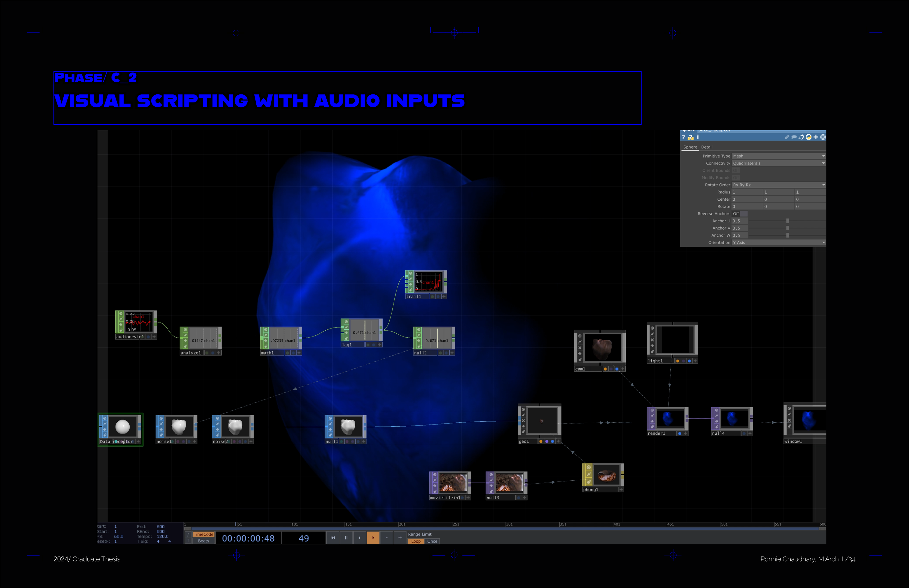Click plus button on cam1 node footer

(623, 369)
